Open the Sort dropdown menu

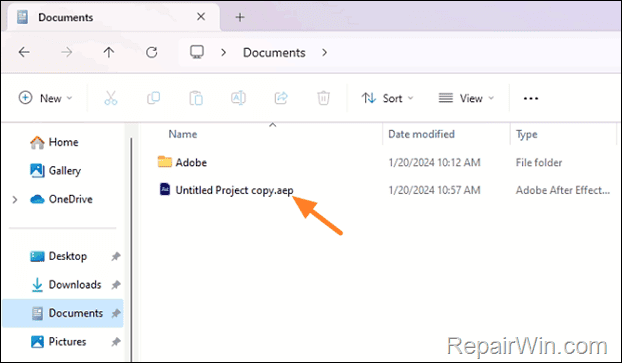coord(387,98)
